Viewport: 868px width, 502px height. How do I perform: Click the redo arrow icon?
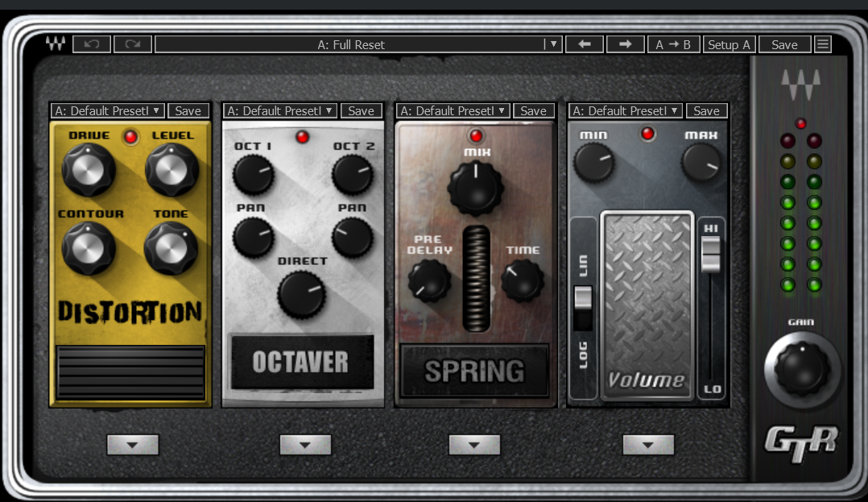pyautogui.click(x=133, y=44)
